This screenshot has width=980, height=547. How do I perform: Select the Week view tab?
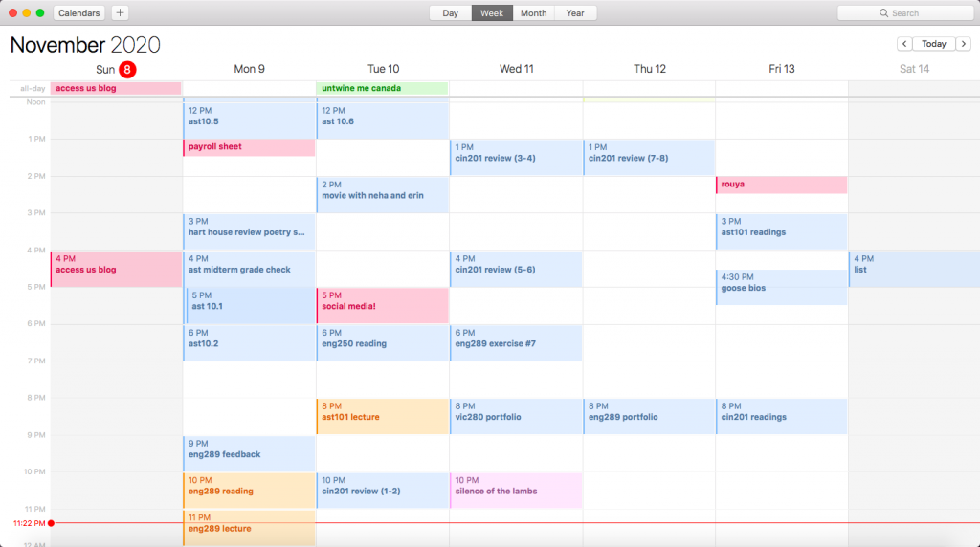pyautogui.click(x=492, y=13)
